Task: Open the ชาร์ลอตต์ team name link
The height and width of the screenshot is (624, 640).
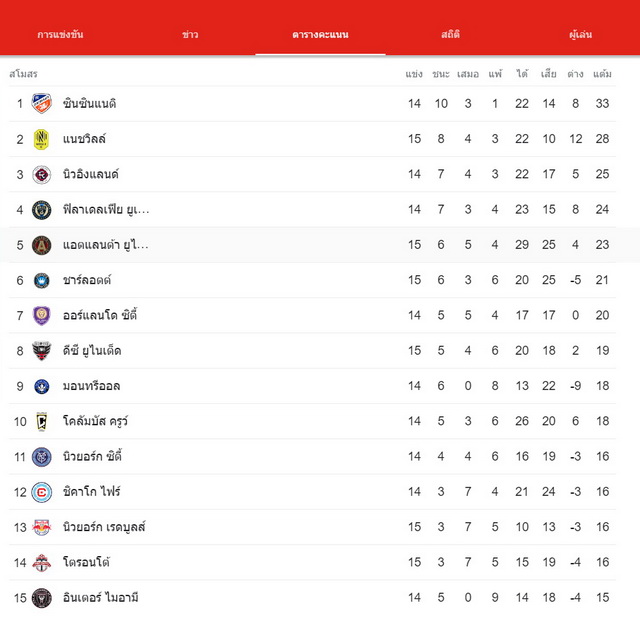Action: click(87, 280)
